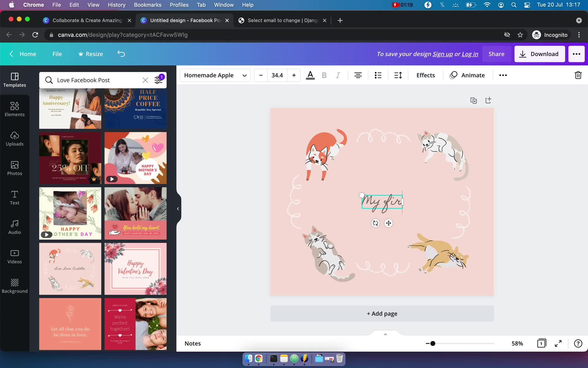Go back to Home
Screen dimensions: 588x368
pos(23,54)
